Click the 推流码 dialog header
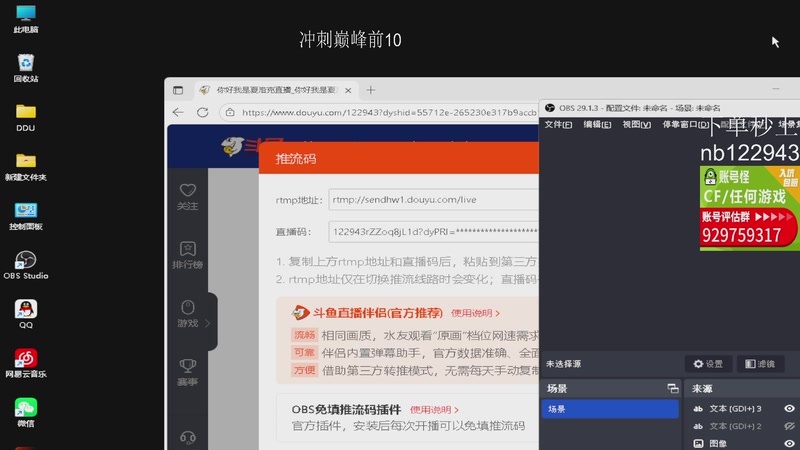Viewport: 800px width, 450px height. coord(398,158)
